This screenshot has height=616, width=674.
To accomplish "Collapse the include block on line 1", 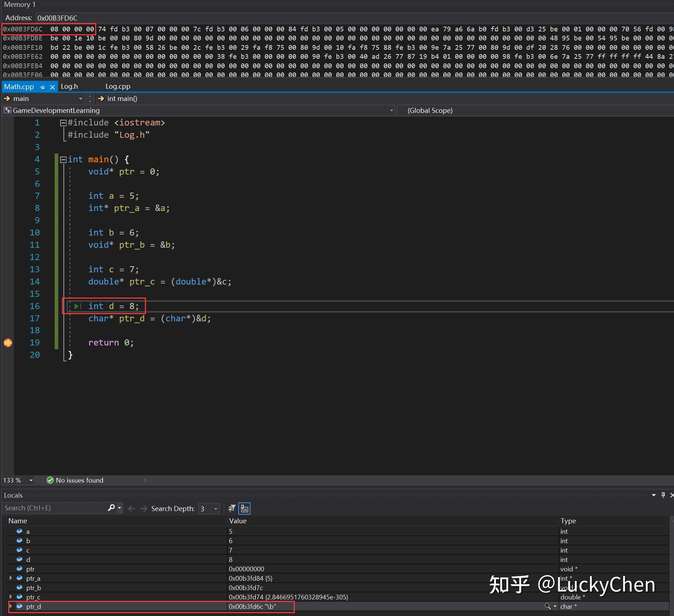I will (x=63, y=123).
